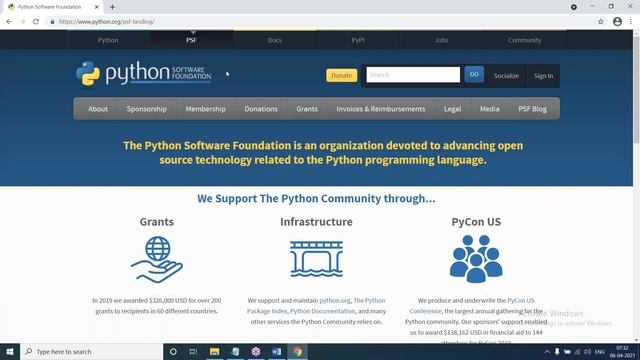Bookmark this page with the star icon
Screen dimensions: 640x360
coord(601,22)
